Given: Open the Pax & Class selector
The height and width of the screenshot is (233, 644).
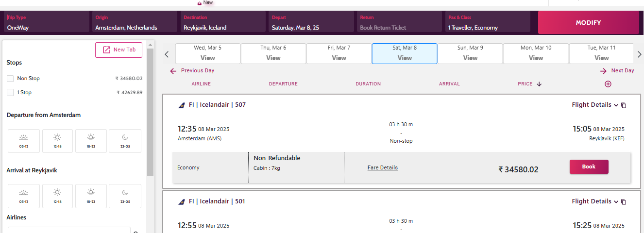Looking at the screenshot, I should pyautogui.click(x=488, y=23).
